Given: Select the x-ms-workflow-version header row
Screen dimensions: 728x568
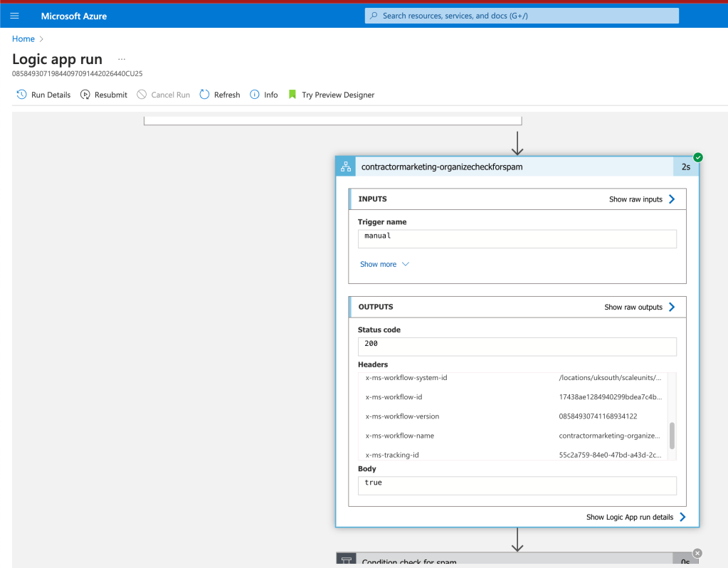Looking at the screenshot, I should [x=514, y=416].
